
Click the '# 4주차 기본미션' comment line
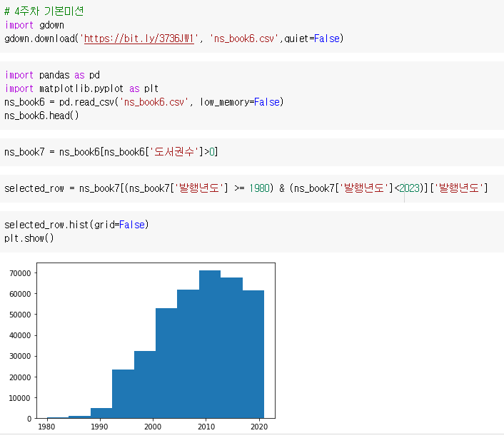tap(44, 11)
